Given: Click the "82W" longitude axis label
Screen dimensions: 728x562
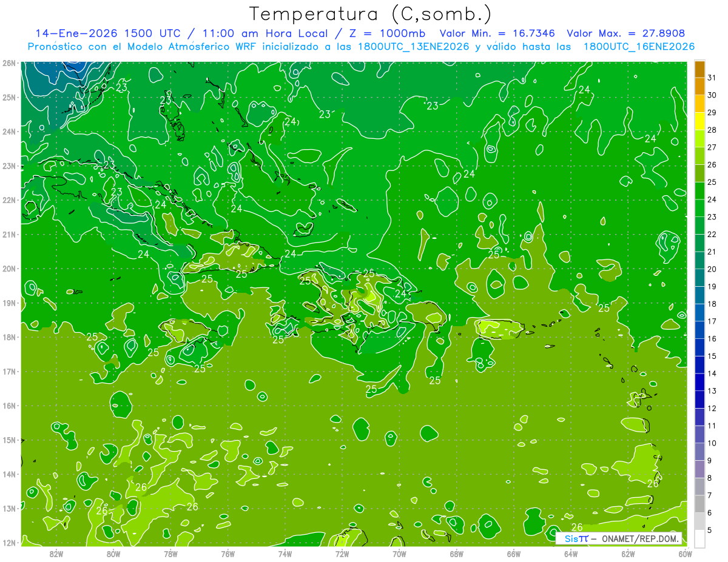Looking at the screenshot, I should coord(56,553).
